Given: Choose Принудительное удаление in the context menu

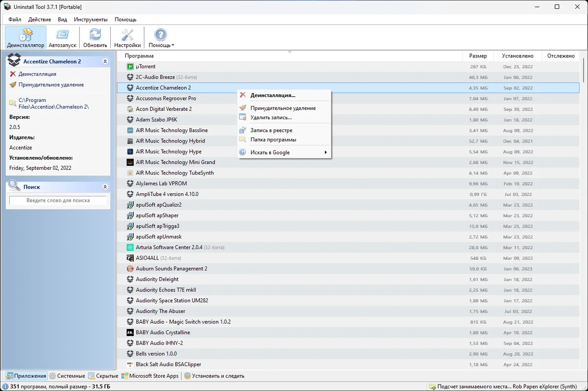Looking at the screenshot, I should coord(284,108).
